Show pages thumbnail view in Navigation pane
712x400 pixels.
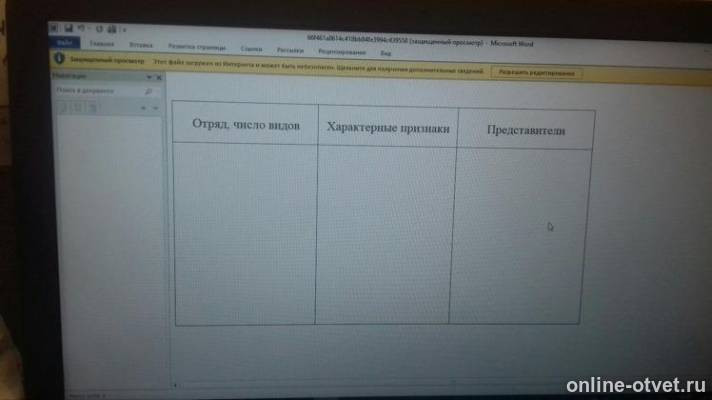(78, 108)
